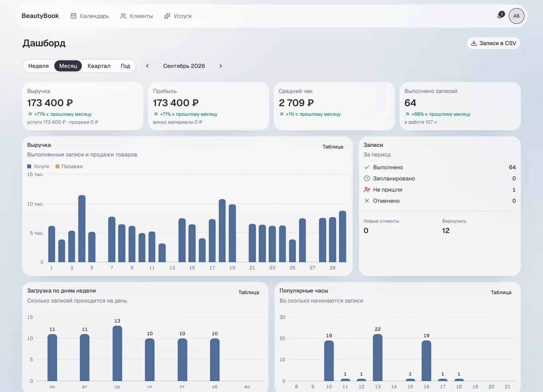Show Выручка chart as Таблица
This screenshot has width=543, height=392.
[x=333, y=147]
